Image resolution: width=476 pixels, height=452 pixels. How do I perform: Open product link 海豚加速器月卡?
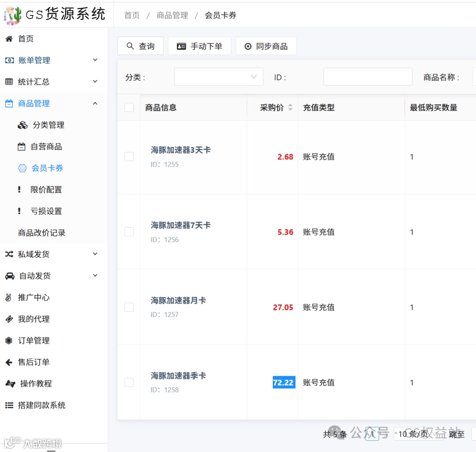pos(178,300)
